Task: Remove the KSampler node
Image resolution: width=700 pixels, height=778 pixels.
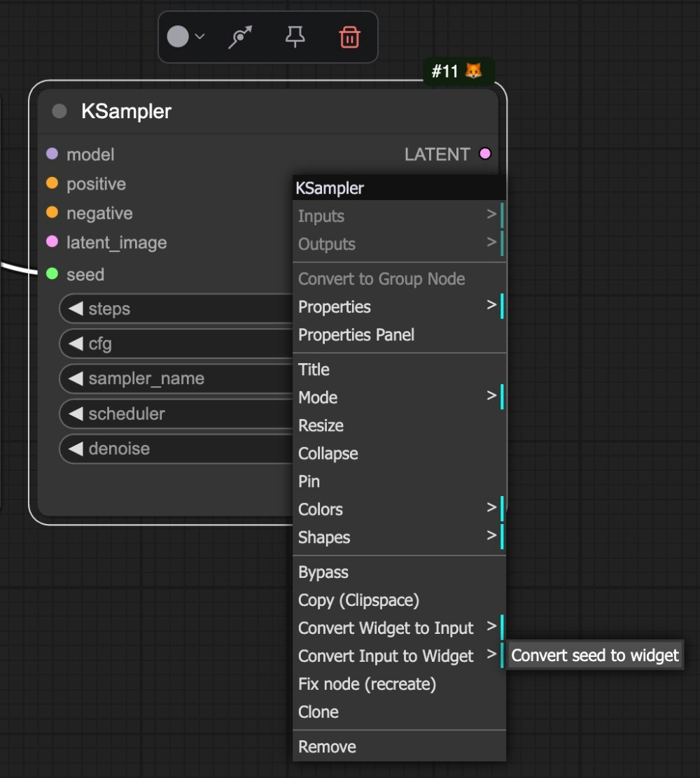Action: click(327, 747)
